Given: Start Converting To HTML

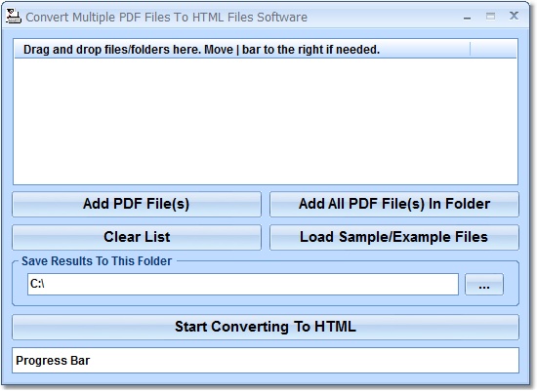Looking at the screenshot, I should pyautogui.click(x=266, y=327).
